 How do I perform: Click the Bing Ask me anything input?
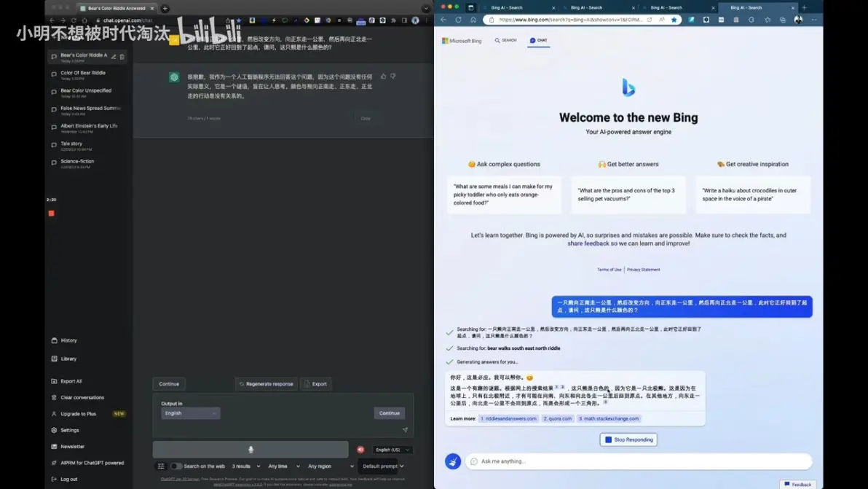click(639, 461)
